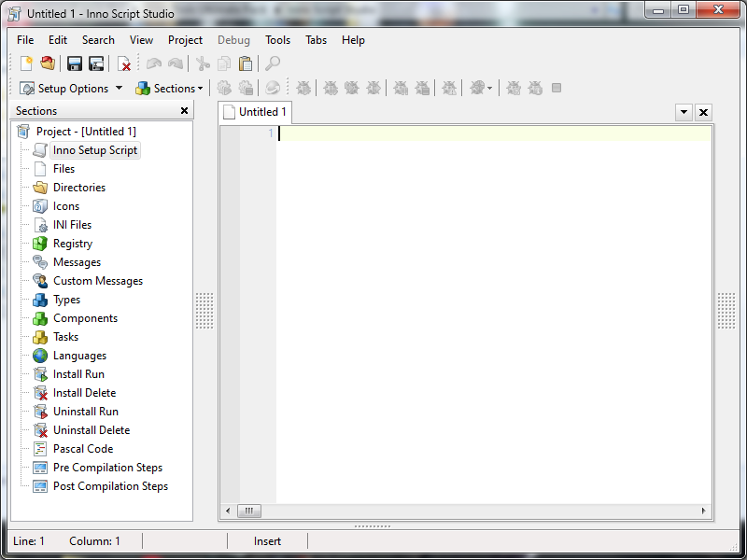Click the Find magnifier icon
Screen dimensions: 747x560
coord(273,63)
